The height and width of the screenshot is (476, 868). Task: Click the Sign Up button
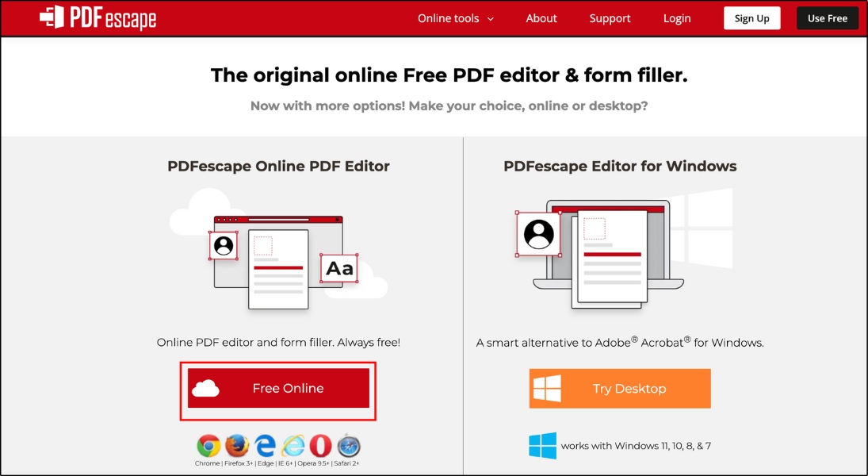pyautogui.click(x=751, y=17)
